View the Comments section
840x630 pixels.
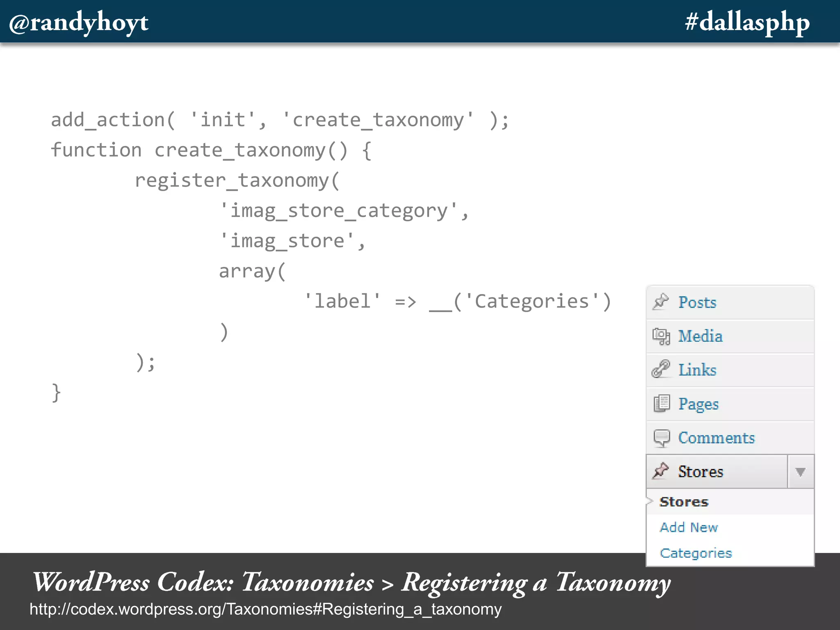[x=716, y=438]
